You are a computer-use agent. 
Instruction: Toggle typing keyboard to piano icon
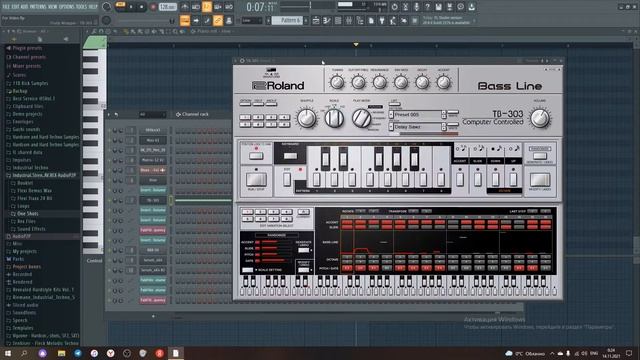pos(185,20)
